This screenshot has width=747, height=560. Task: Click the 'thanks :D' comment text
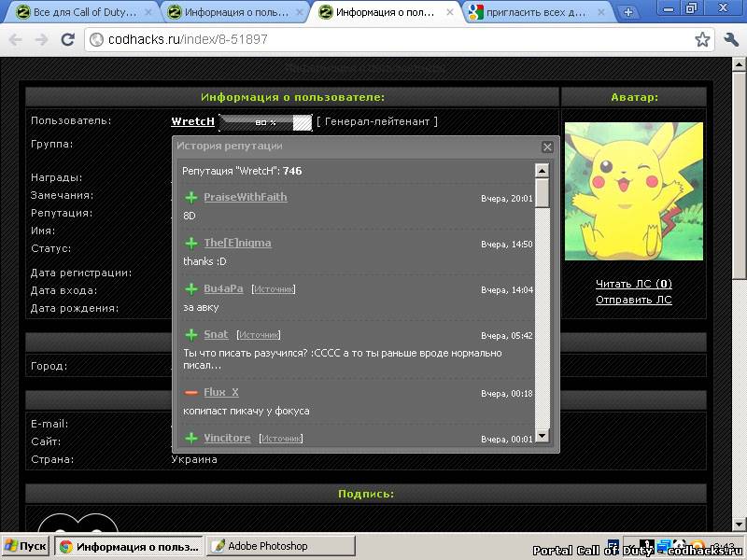[204, 261]
